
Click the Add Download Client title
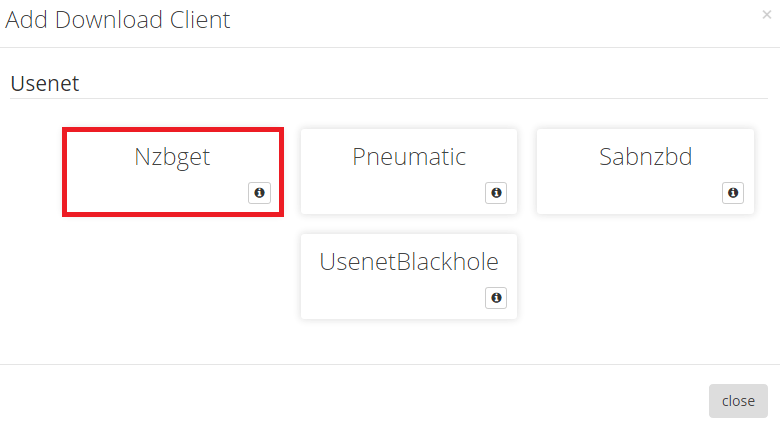coord(118,20)
